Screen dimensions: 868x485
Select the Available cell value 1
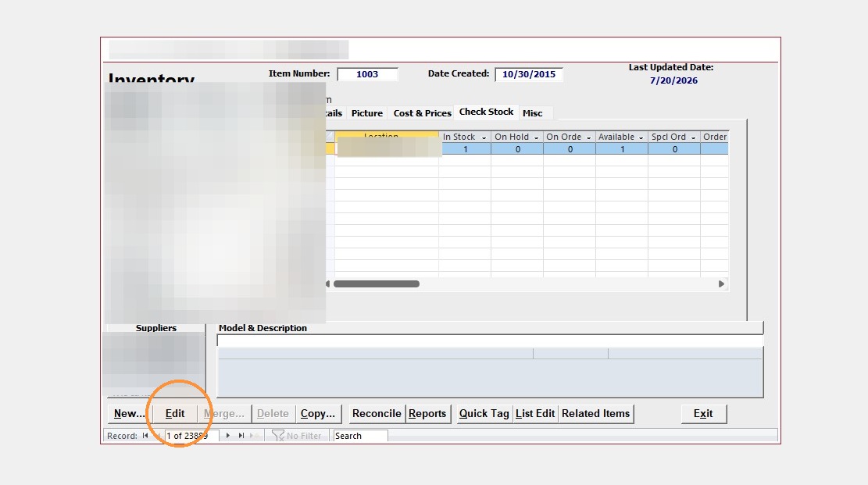622,149
